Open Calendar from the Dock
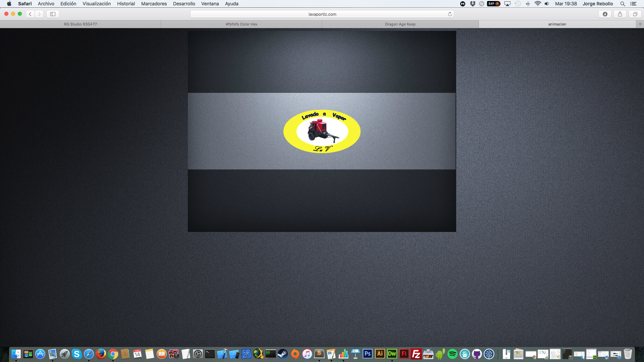The width and height of the screenshot is (644, 362). click(x=137, y=354)
